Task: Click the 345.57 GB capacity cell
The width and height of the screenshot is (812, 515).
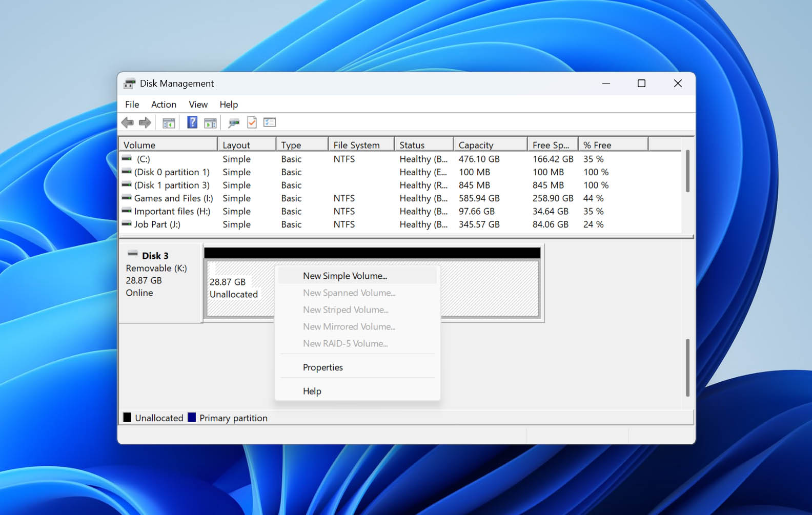Action: pos(479,224)
